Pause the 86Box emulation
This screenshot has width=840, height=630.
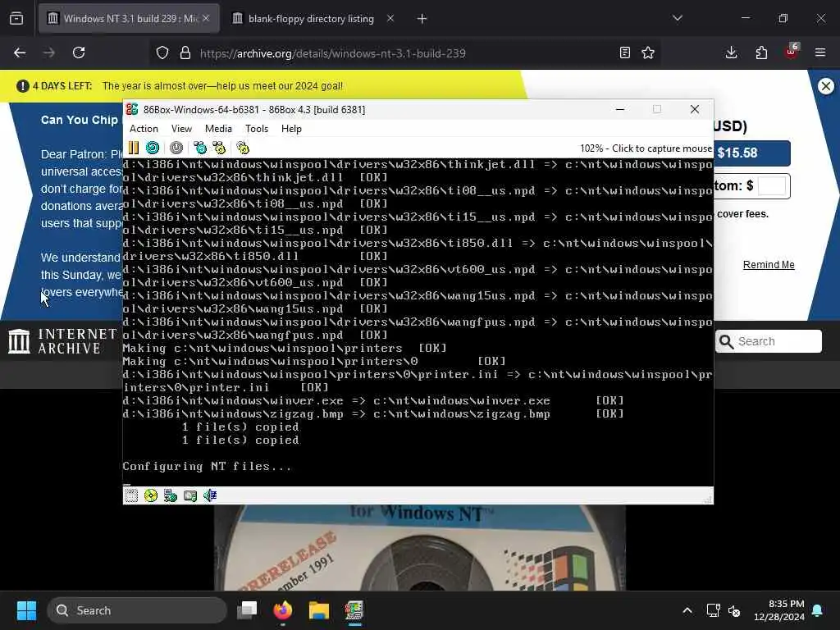pyautogui.click(x=134, y=148)
